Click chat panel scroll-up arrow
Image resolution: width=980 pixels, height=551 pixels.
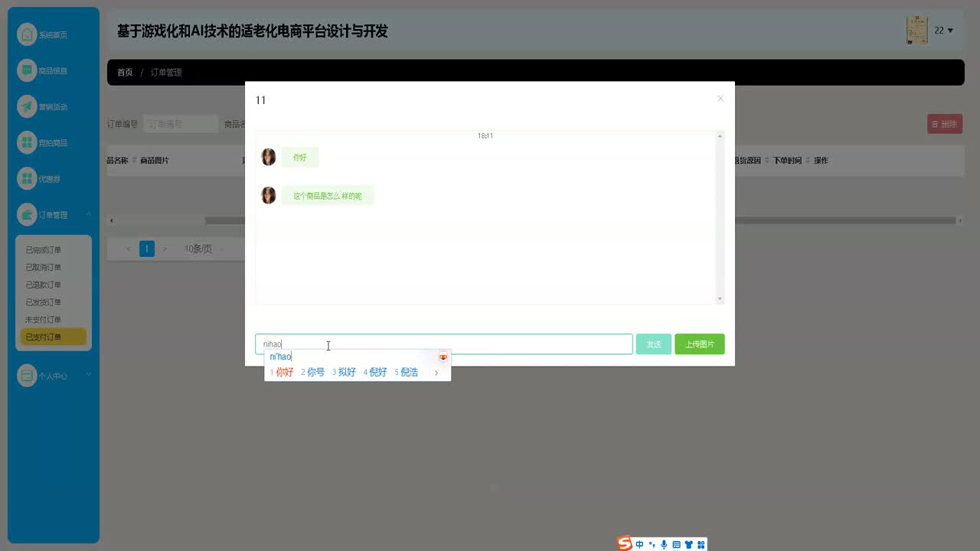pos(720,136)
